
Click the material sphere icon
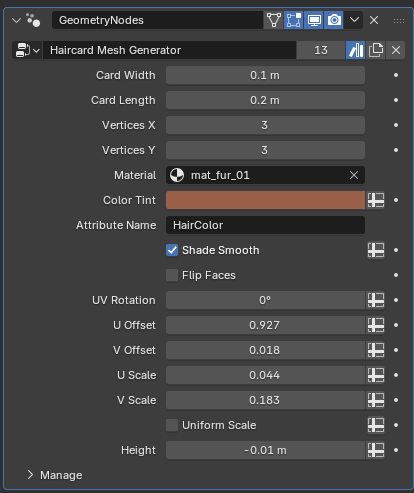click(x=177, y=175)
